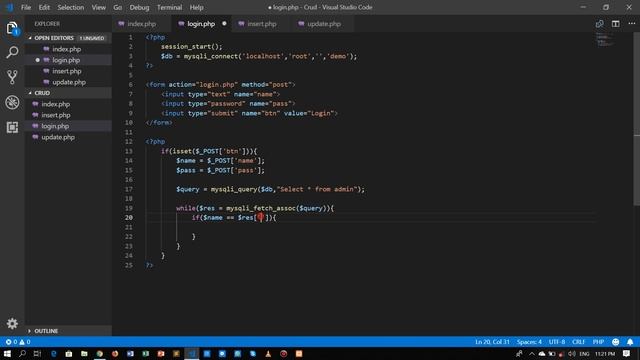Viewport: 640px width, 360px height.
Task: Click the open changes icon in editor toolbar
Action: (x=599, y=24)
